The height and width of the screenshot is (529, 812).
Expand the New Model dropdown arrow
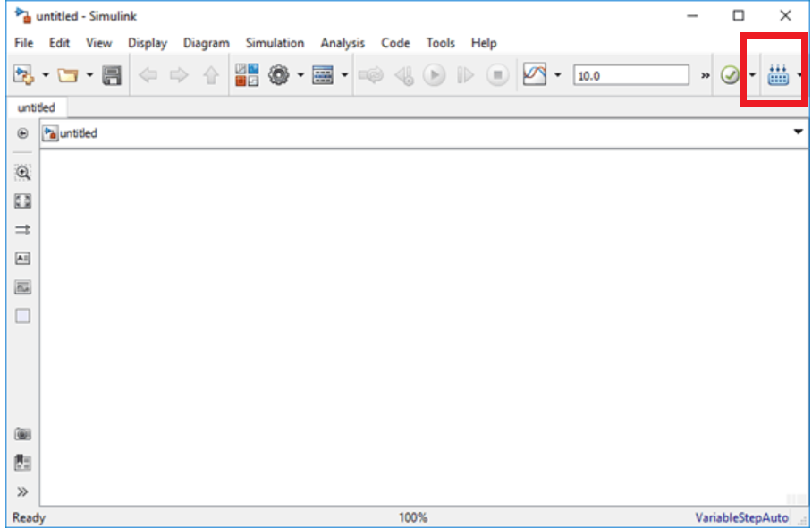click(x=46, y=76)
